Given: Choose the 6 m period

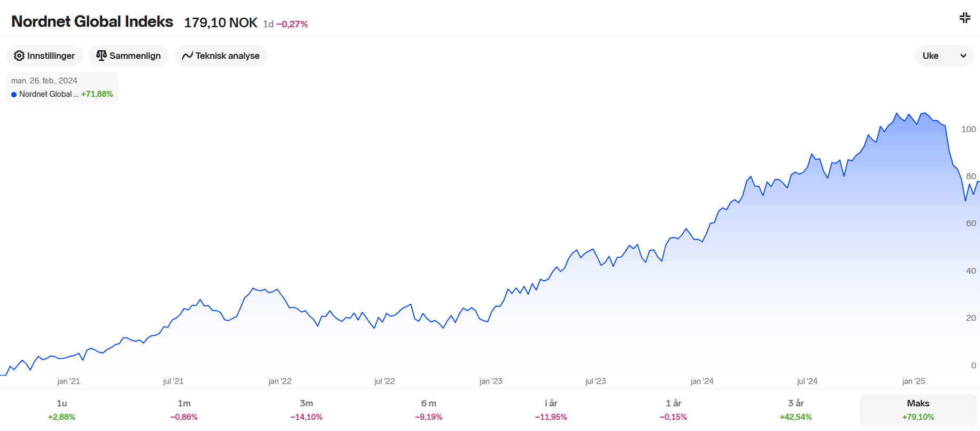Looking at the screenshot, I should click(x=429, y=410).
